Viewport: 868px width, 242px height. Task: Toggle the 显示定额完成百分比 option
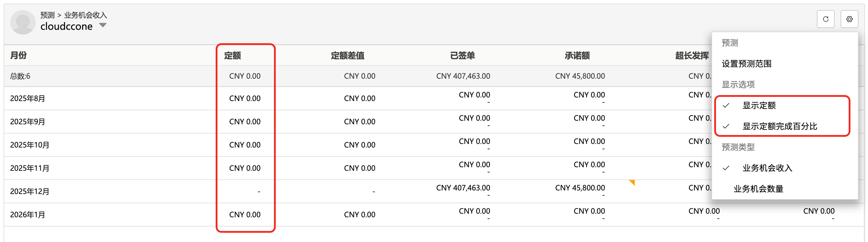point(779,127)
